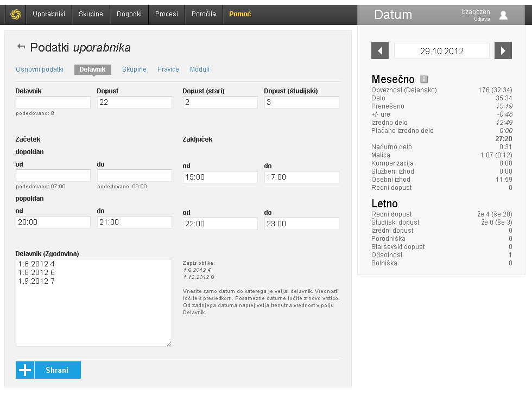
Task: Open the Moduli tab
Action: click(200, 69)
